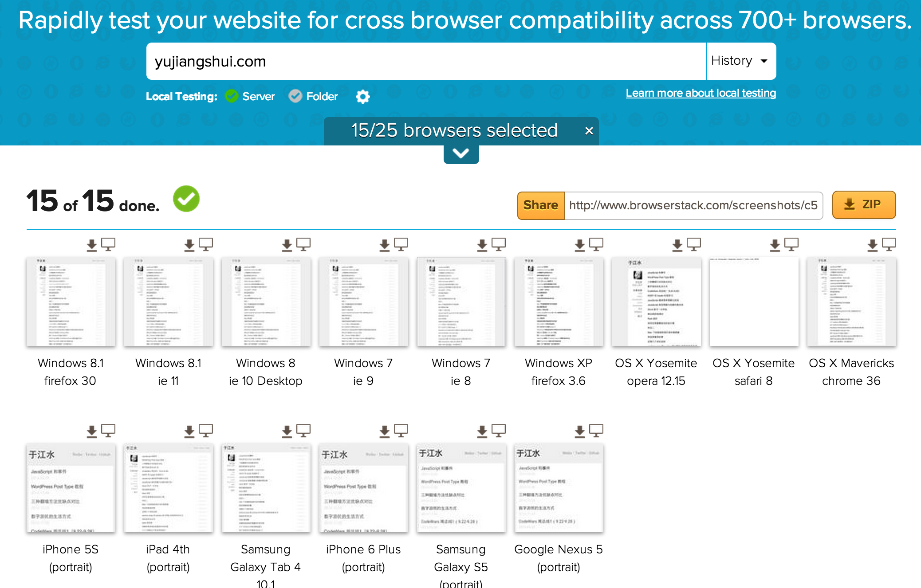921x588 pixels.
Task: Open the OS X Yosemite safari 8 thumbnail
Action: pyautogui.click(x=754, y=302)
